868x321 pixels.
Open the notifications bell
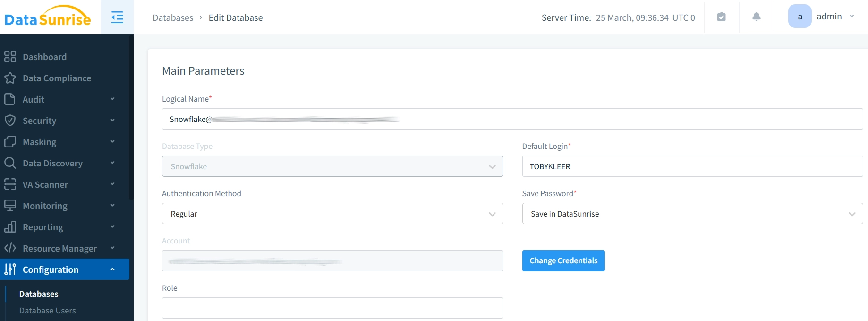[756, 17]
